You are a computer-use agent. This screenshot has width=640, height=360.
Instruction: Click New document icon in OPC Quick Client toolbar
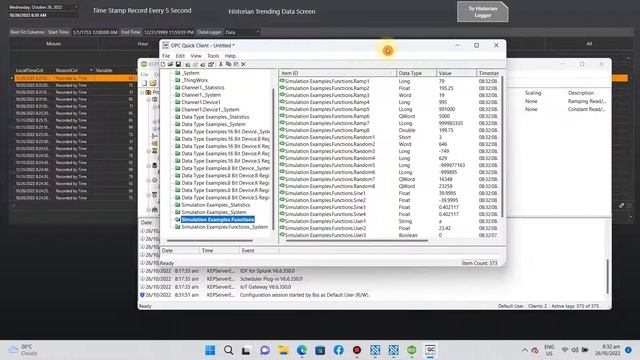(x=163, y=64)
